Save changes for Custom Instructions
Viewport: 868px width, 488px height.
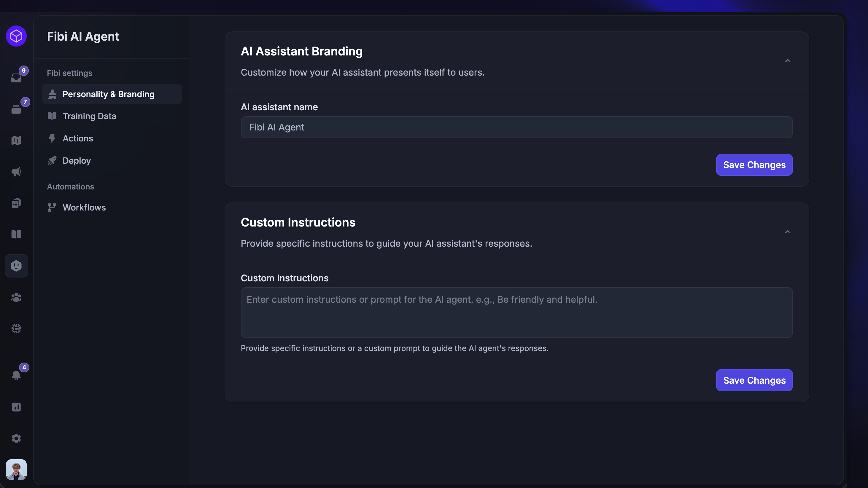coord(754,380)
